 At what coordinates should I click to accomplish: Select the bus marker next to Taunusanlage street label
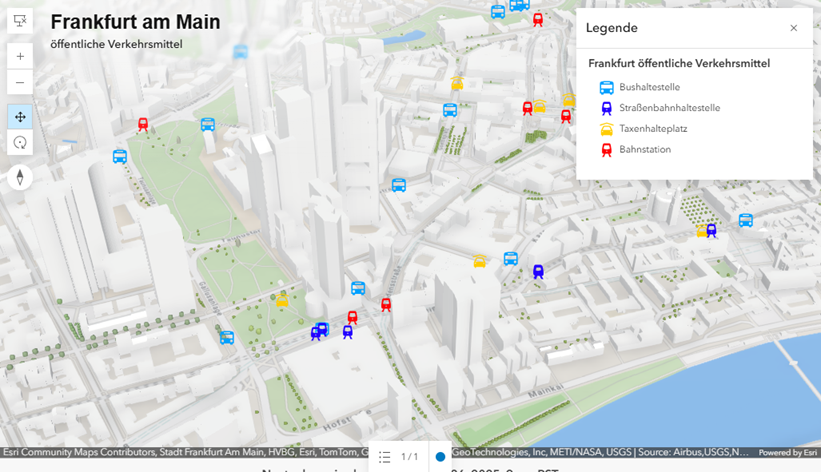(x=120, y=157)
